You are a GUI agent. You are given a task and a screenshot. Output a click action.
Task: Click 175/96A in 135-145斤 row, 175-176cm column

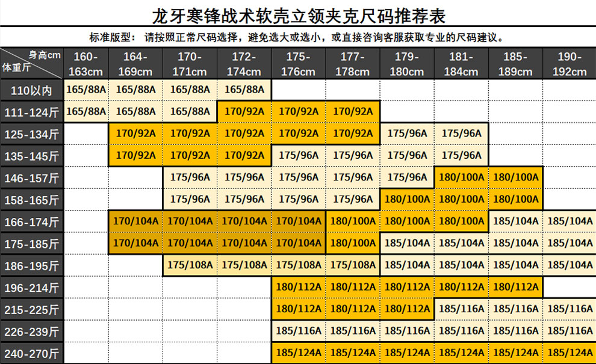[299, 155]
